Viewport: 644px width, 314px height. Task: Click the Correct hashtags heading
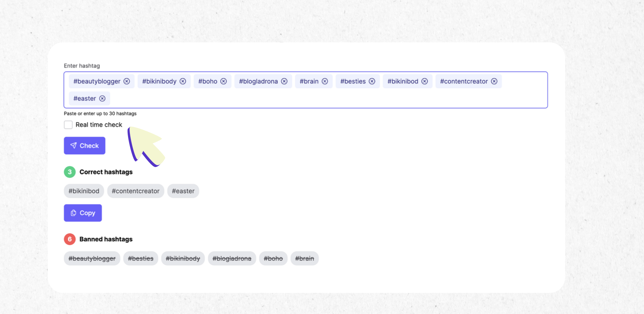(106, 172)
